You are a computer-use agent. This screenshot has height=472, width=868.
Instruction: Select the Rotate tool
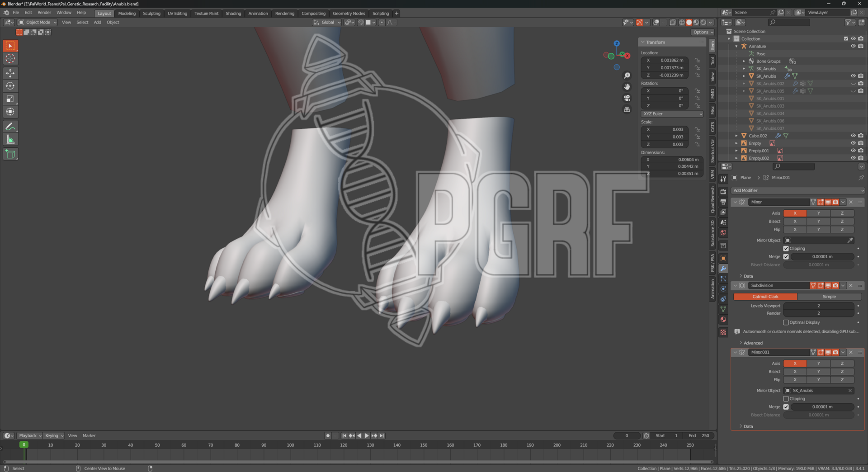point(10,86)
